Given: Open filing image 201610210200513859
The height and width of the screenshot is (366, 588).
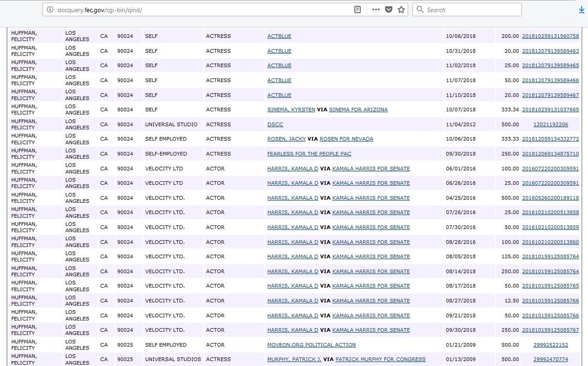Looking at the screenshot, I should tap(550, 227).
